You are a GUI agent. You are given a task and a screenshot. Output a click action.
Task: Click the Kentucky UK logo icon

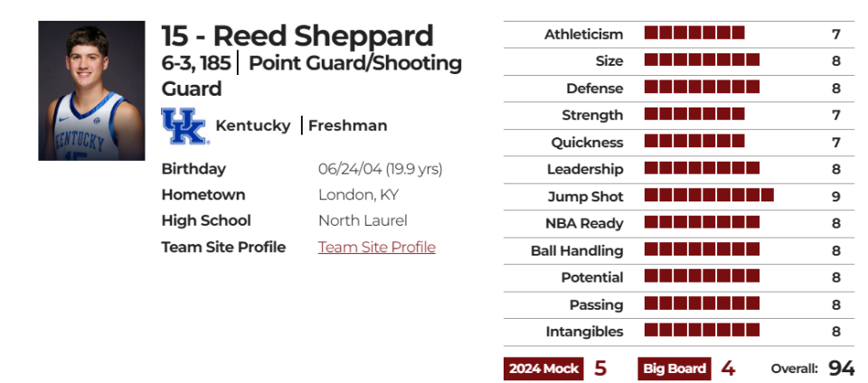coord(184,126)
